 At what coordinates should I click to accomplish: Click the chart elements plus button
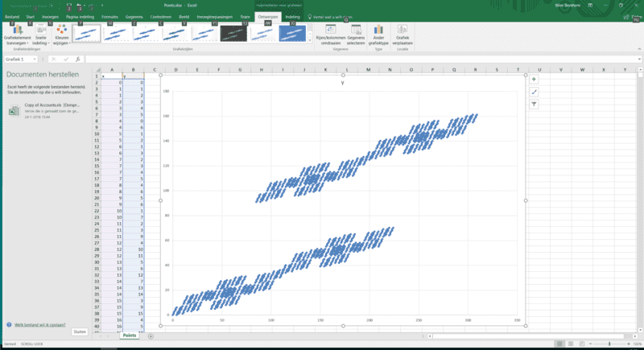pyautogui.click(x=534, y=80)
